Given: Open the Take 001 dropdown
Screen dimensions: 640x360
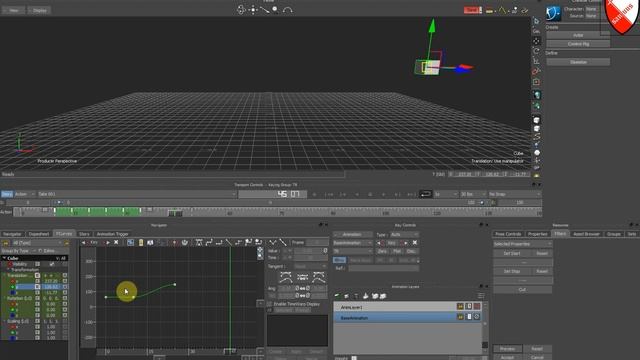Looking at the screenshot, I should (x=137, y=194).
